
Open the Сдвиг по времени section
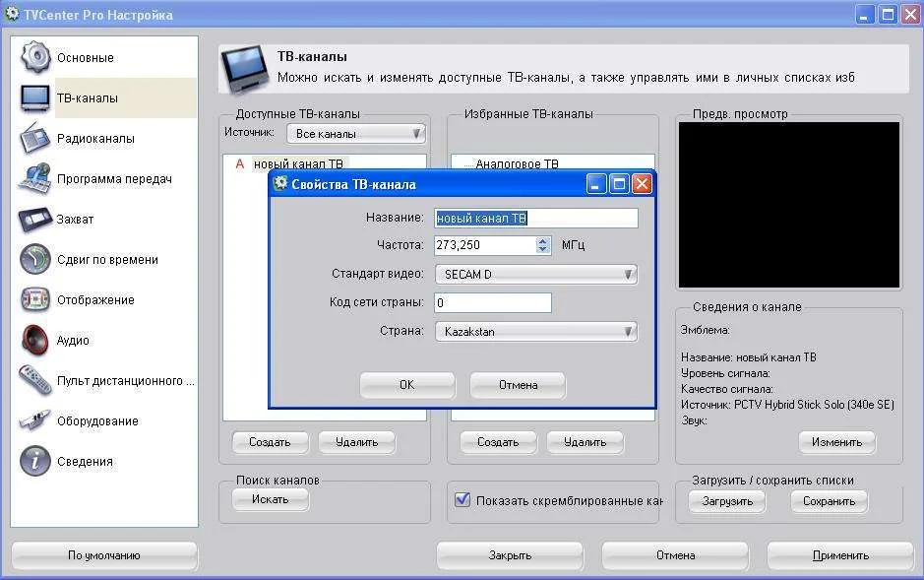107,259
